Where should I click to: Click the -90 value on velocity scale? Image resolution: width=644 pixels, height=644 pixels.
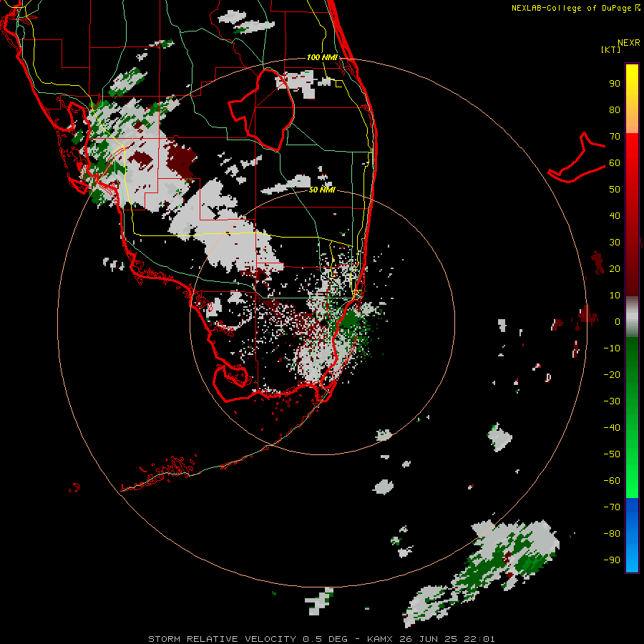(612, 560)
